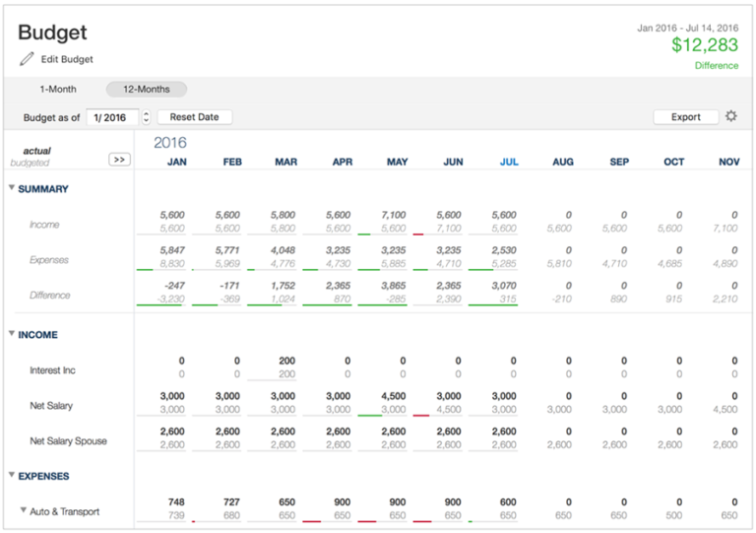Click August budgeted expenses 5,810
Image resolution: width=756 pixels, height=533 pixels.
pos(559,264)
